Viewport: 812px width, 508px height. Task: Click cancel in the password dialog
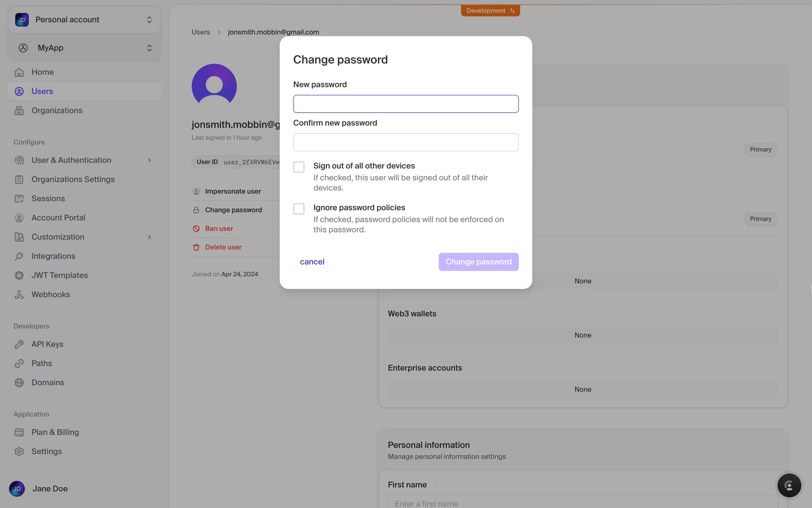point(312,262)
